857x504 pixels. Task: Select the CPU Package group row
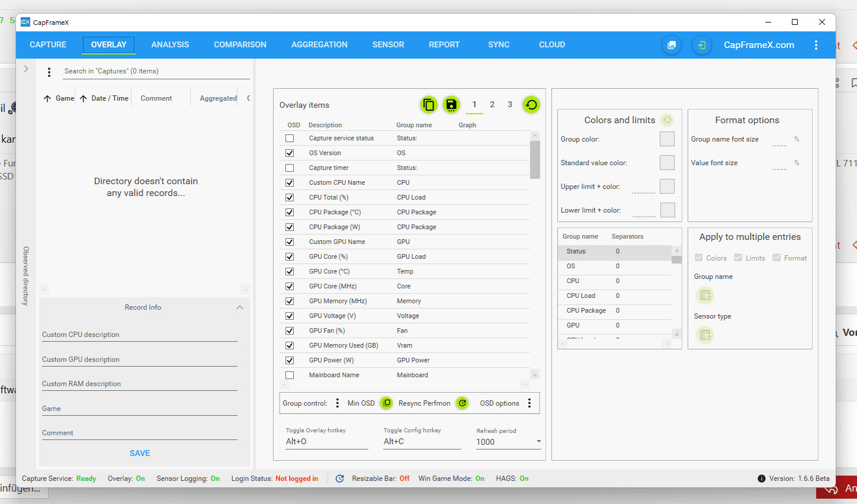click(x=615, y=310)
